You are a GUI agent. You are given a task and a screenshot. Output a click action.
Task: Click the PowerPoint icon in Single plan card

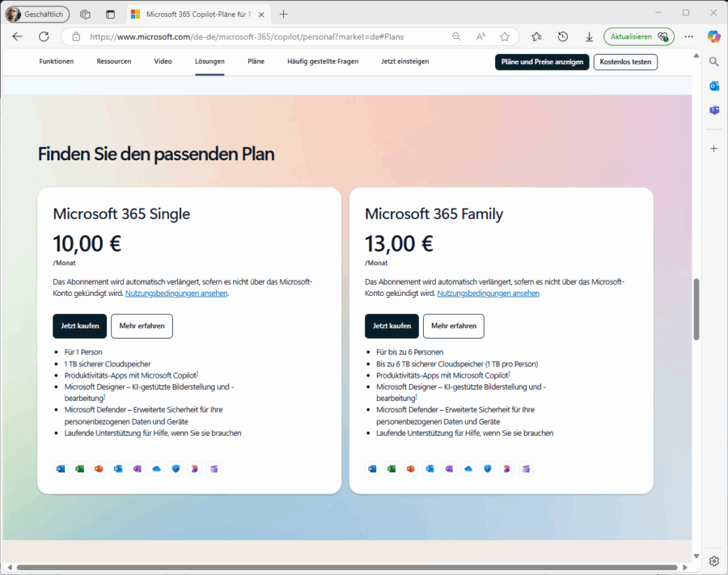tap(99, 469)
